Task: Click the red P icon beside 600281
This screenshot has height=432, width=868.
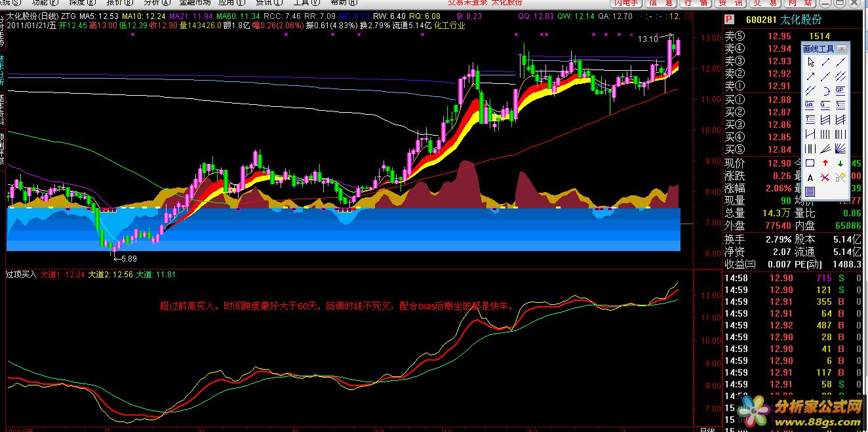Action: point(730,20)
